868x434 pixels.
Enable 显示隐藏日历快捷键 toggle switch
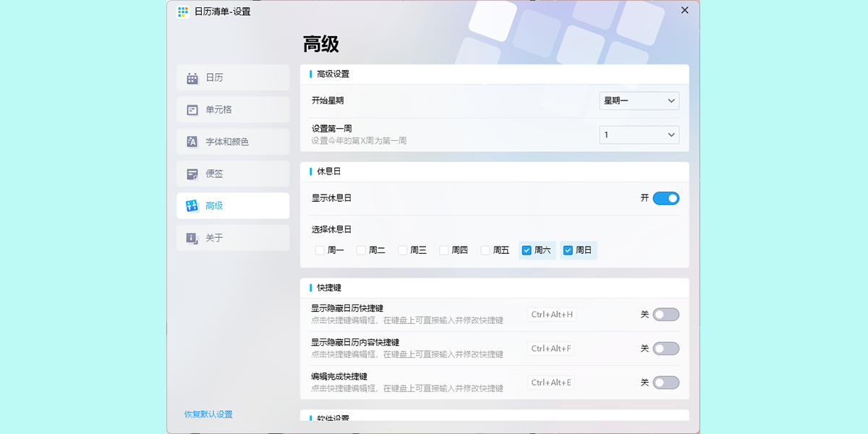(x=665, y=315)
